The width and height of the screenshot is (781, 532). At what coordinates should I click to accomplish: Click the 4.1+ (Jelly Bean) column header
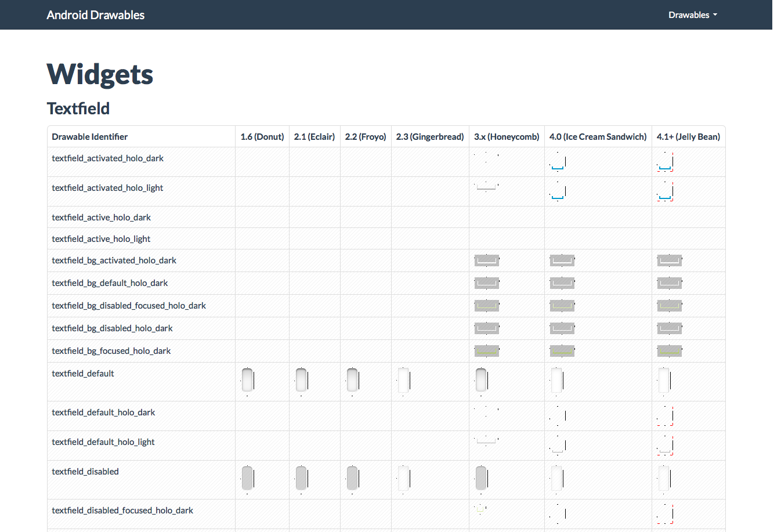pos(688,137)
